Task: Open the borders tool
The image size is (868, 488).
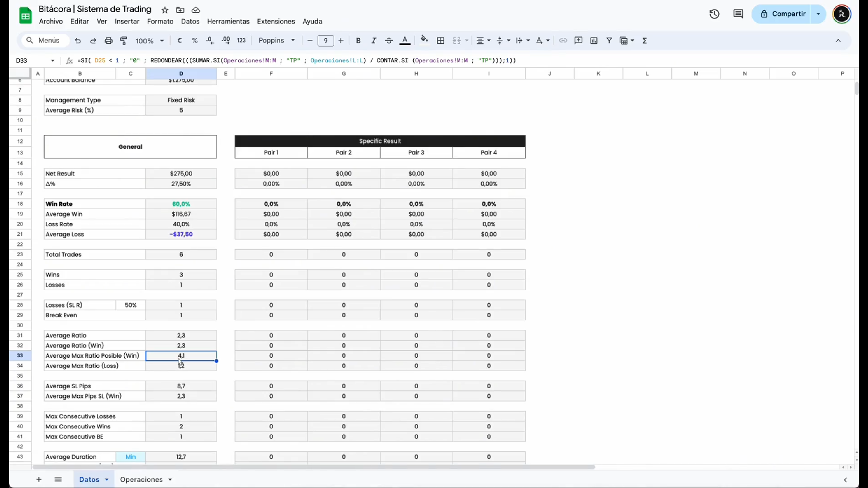Action: pyautogui.click(x=440, y=41)
